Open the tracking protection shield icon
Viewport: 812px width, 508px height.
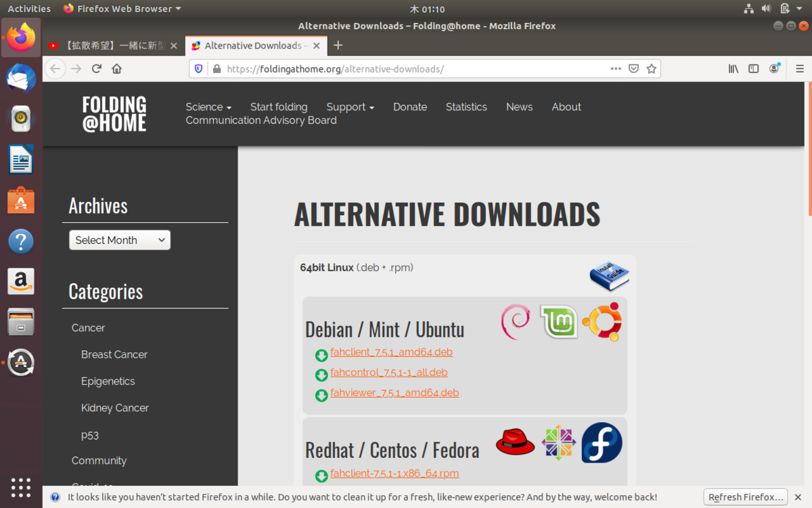[199, 68]
